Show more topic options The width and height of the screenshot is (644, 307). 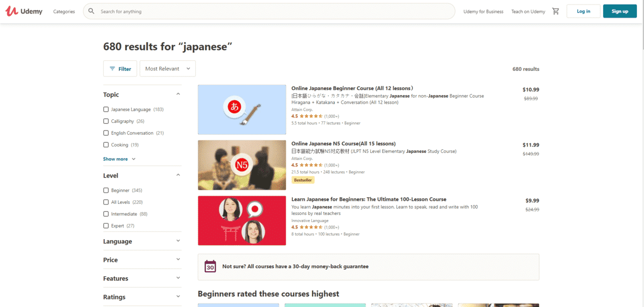[119, 159]
